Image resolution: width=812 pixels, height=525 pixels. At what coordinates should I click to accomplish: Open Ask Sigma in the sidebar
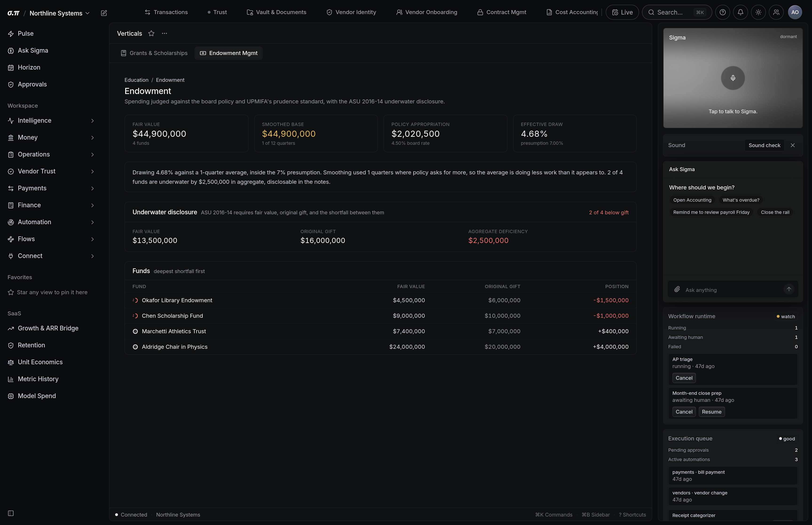pyautogui.click(x=51, y=51)
